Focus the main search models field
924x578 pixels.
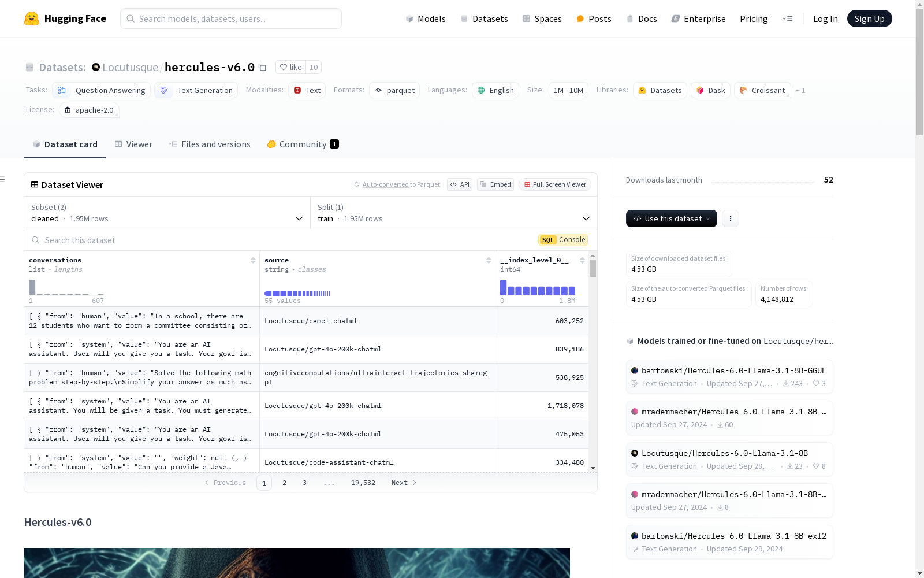pos(231,18)
